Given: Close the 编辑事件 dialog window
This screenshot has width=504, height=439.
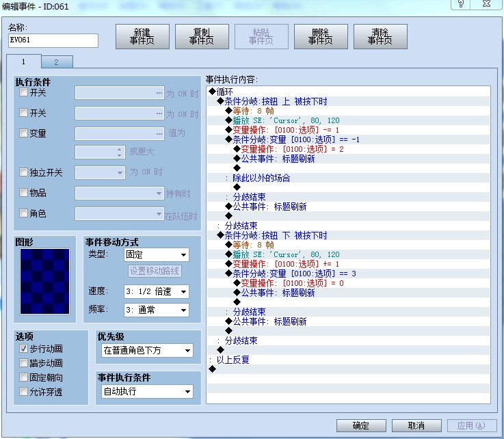Looking at the screenshot, I should [487, 4].
